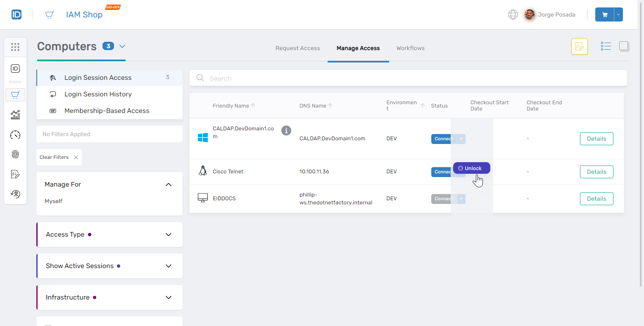
Task: Click the fingerprint sidebar icon
Action: (x=15, y=154)
